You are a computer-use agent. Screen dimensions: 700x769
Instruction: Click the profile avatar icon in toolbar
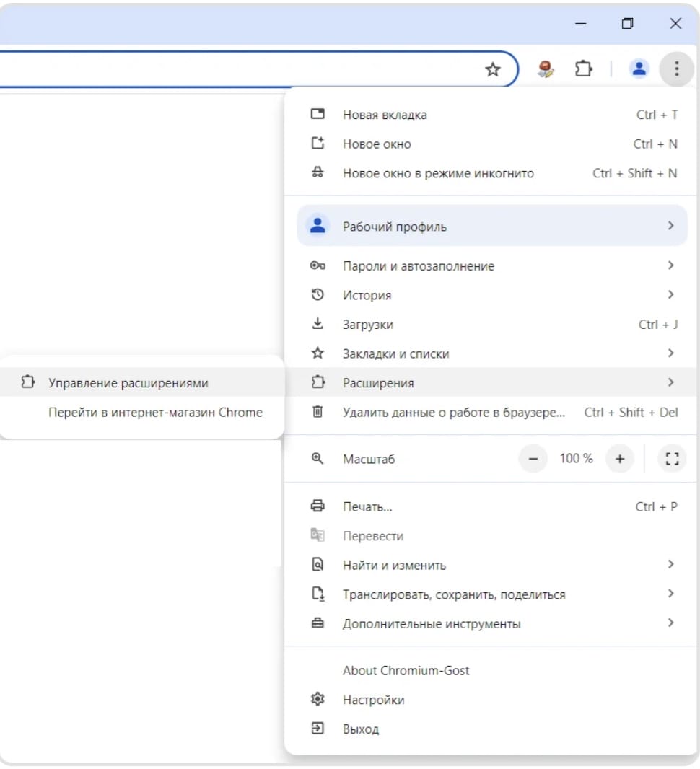(x=639, y=69)
